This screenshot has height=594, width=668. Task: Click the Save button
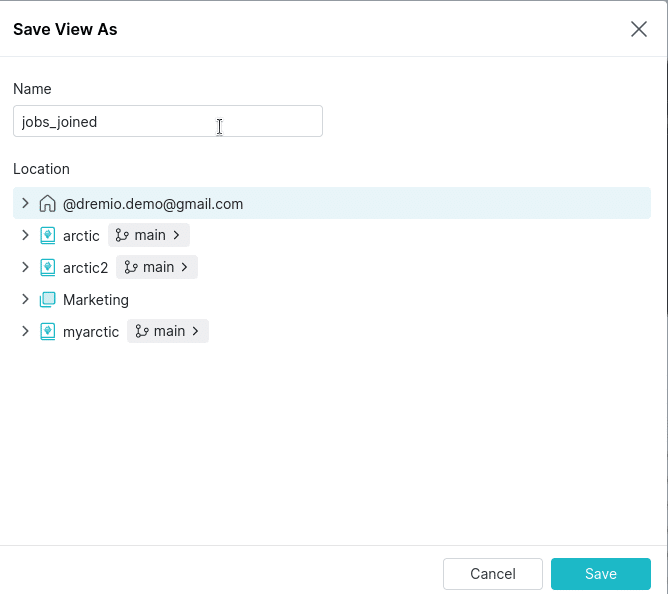[601, 574]
